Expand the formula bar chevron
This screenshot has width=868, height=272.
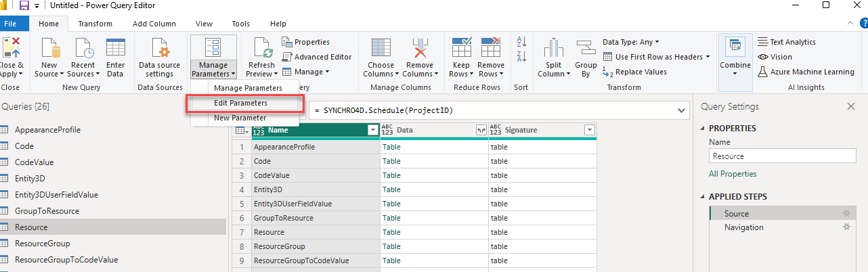[680, 110]
